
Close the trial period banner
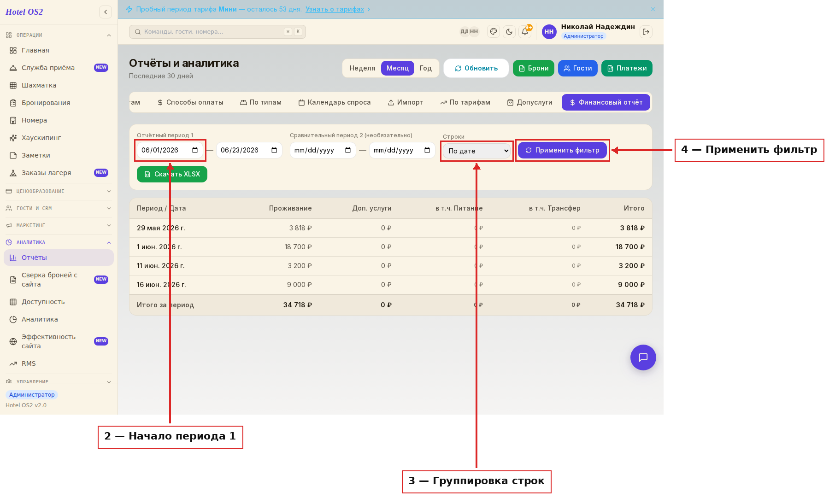pos(653,9)
